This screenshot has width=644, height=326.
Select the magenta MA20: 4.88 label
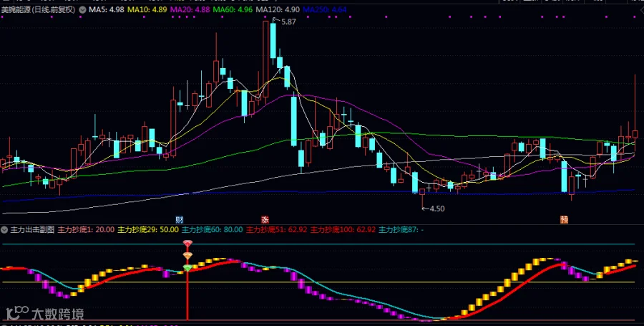(x=190, y=9)
